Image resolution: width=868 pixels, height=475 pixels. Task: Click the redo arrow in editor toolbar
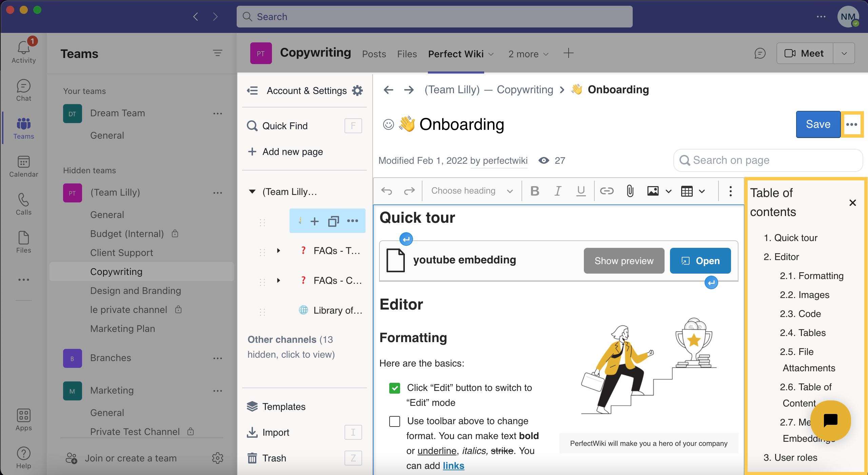(x=409, y=191)
